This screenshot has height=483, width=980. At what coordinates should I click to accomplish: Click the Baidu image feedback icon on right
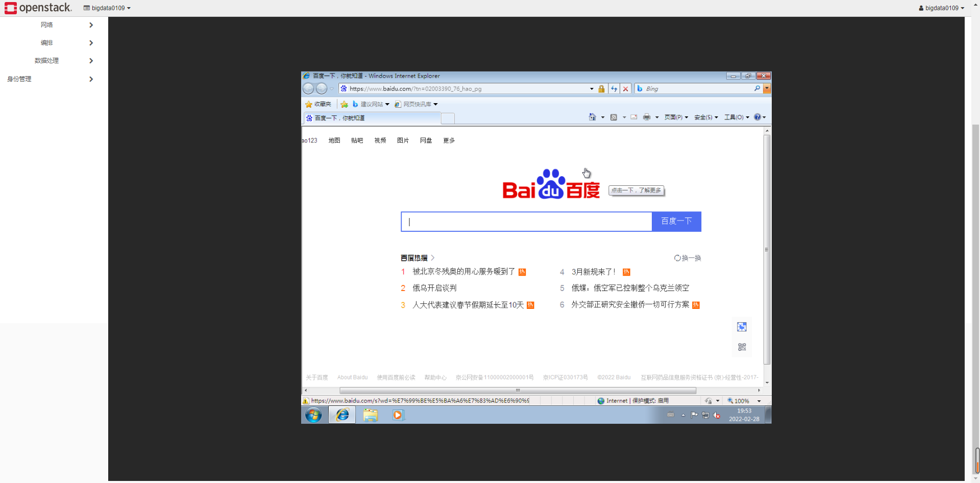[x=742, y=327]
